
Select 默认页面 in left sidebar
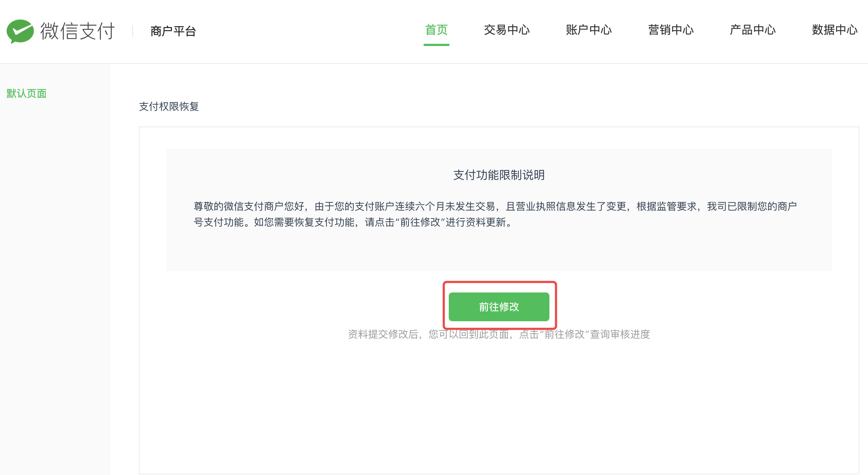(x=27, y=94)
